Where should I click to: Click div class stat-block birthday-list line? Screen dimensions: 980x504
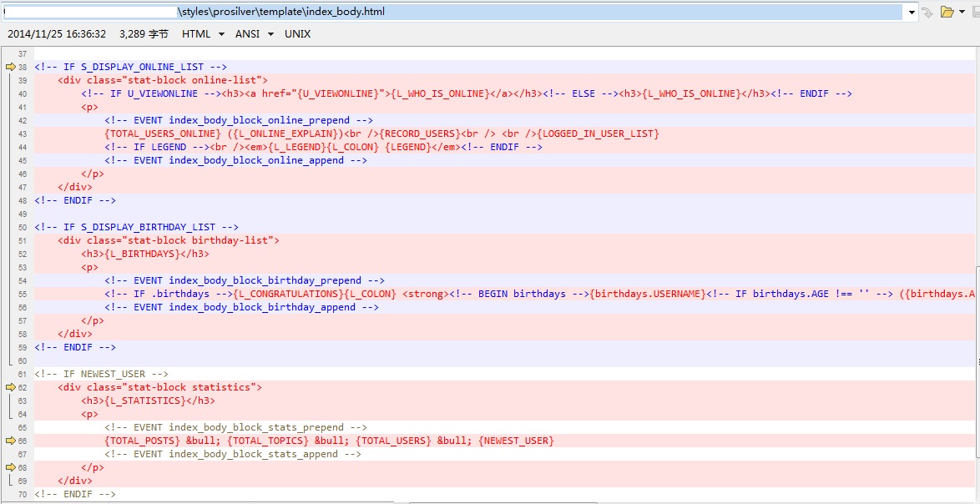coord(169,239)
